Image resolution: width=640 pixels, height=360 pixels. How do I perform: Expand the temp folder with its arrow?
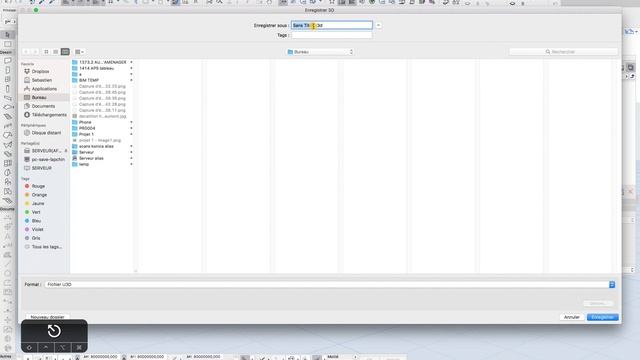[x=131, y=164]
